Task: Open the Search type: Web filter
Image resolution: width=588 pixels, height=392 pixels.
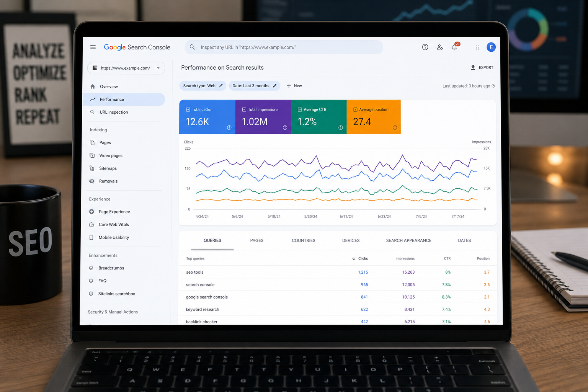Action: (x=203, y=86)
